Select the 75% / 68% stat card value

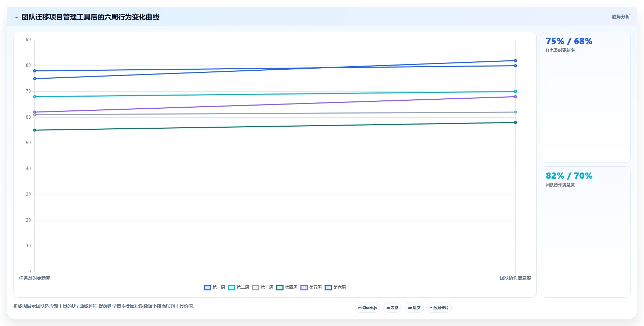(x=569, y=41)
